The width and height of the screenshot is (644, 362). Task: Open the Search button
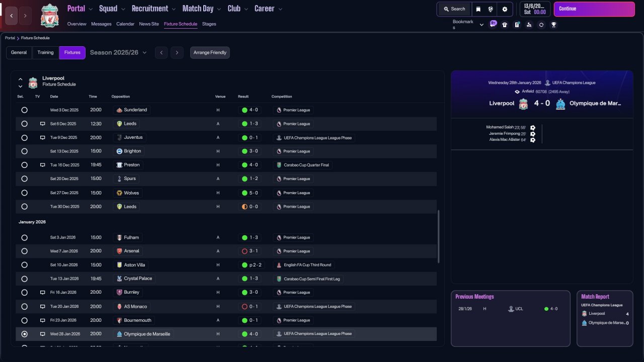(454, 9)
